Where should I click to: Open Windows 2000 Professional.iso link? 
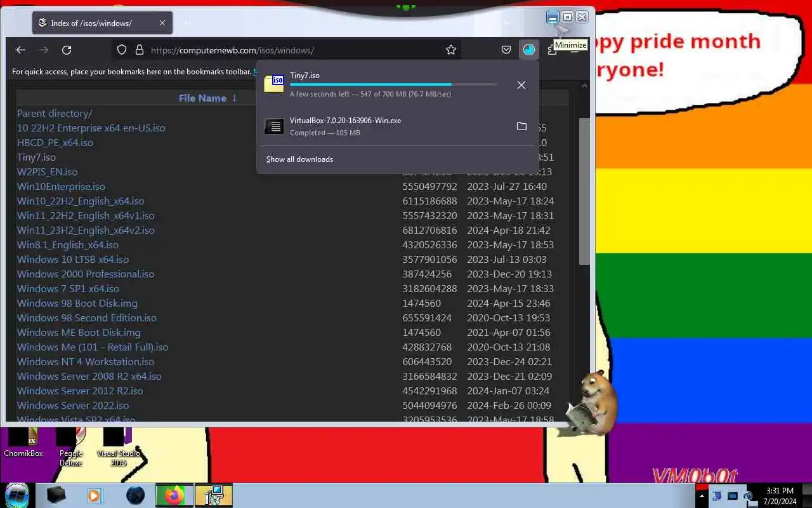86,274
